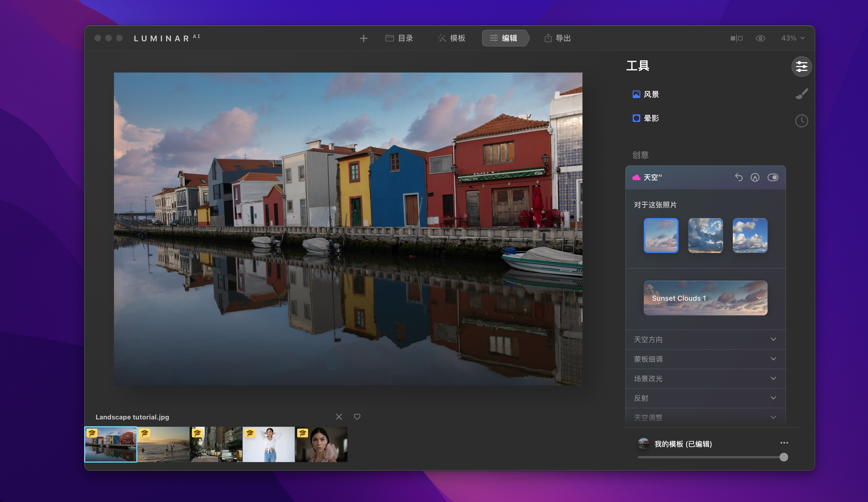
Task: Switch to the 目录 tab
Action: tap(399, 38)
